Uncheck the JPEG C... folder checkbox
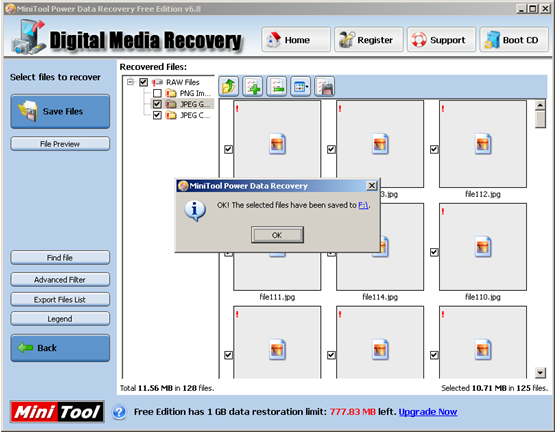The height and width of the screenshot is (432, 555). [157, 115]
